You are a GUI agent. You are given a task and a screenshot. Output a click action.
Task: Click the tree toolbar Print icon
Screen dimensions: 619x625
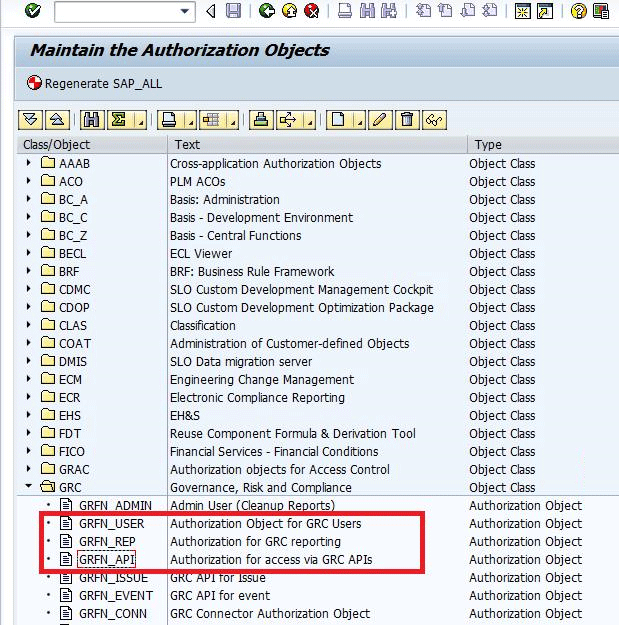tap(169, 120)
